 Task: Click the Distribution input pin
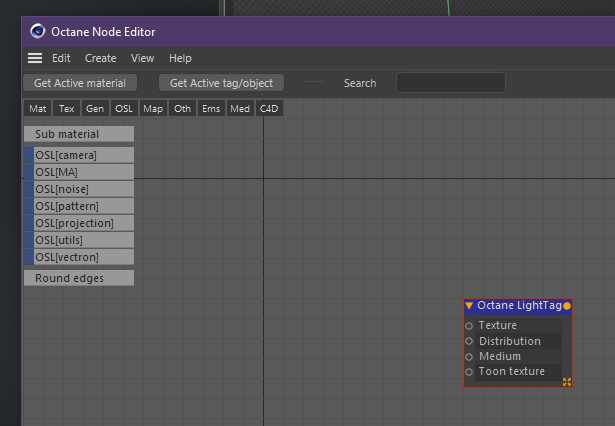coord(469,341)
